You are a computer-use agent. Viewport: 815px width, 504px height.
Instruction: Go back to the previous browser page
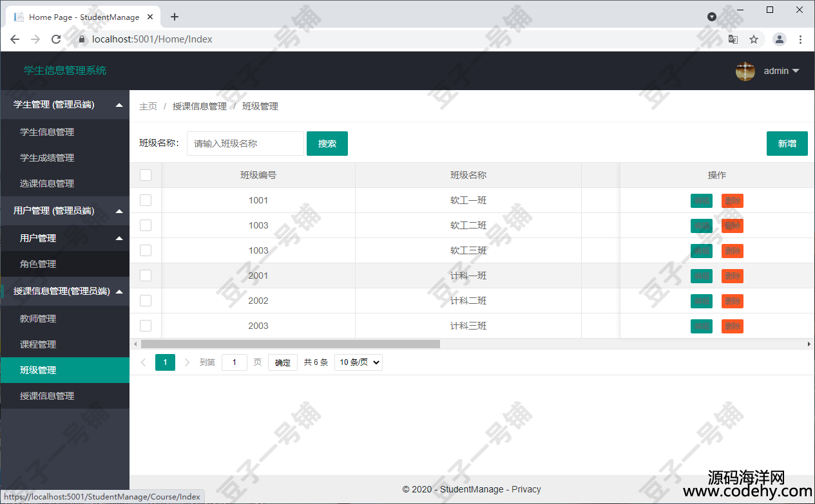click(15, 39)
